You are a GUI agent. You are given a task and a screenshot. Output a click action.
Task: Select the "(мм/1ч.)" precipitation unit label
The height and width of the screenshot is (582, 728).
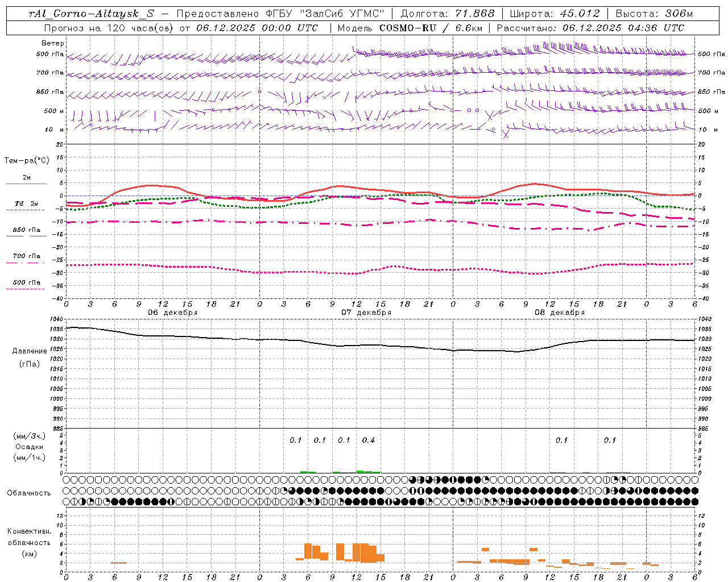point(30,458)
